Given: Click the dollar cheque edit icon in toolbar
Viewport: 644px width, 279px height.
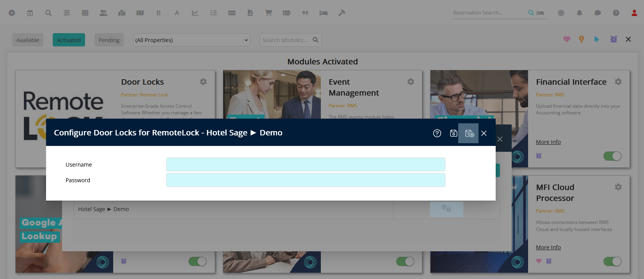Looking at the screenshot, I should click(287, 13).
